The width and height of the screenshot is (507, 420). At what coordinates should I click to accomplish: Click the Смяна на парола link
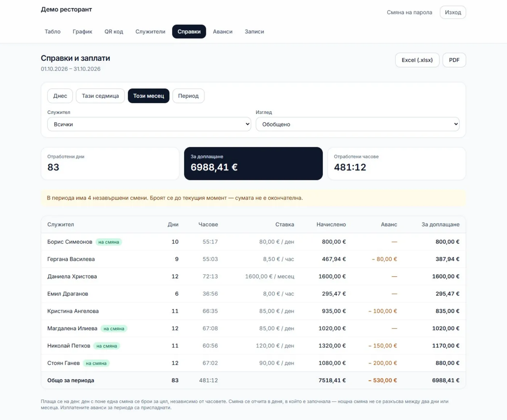409,12
